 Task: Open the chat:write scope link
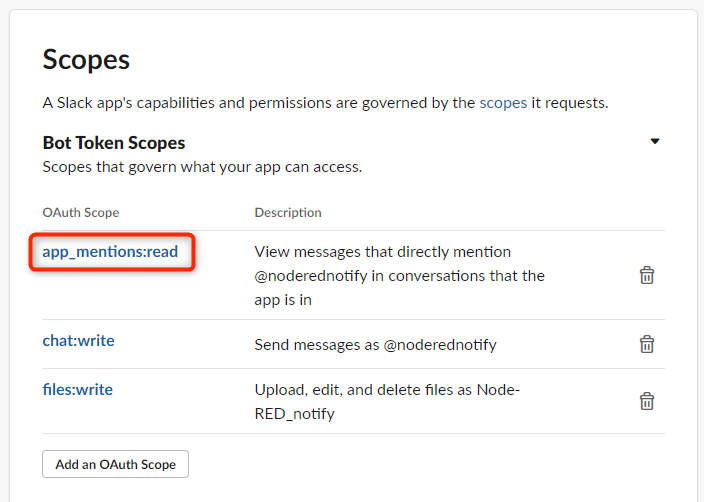79,340
